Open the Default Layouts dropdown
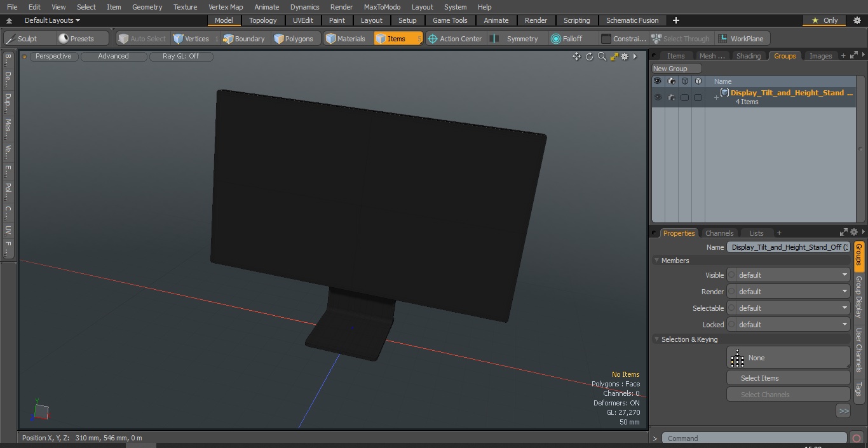This screenshot has width=868, height=448. click(x=52, y=20)
